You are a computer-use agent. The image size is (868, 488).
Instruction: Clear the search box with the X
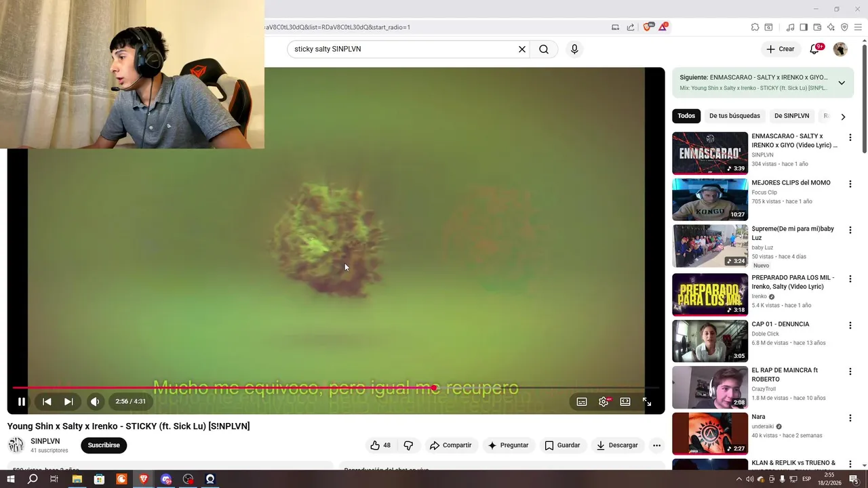coord(522,49)
